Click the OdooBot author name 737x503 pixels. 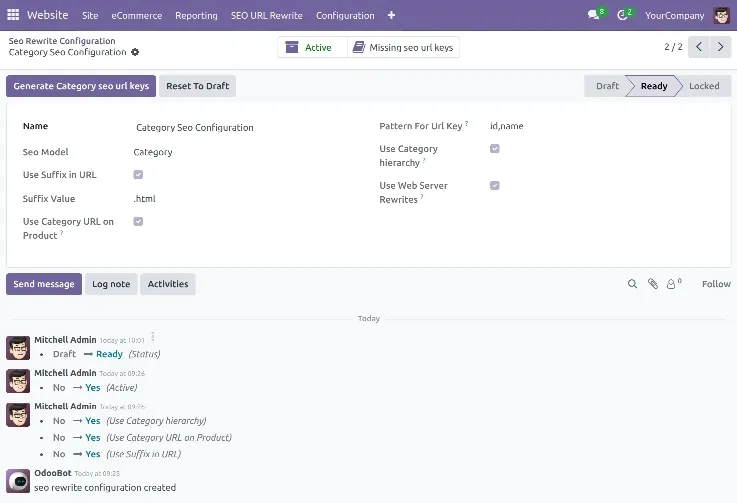click(x=53, y=473)
